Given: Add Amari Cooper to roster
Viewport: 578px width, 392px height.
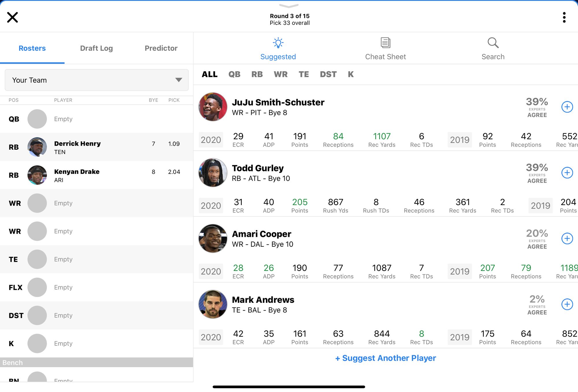Looking at the screenshot, I should 566,238.
